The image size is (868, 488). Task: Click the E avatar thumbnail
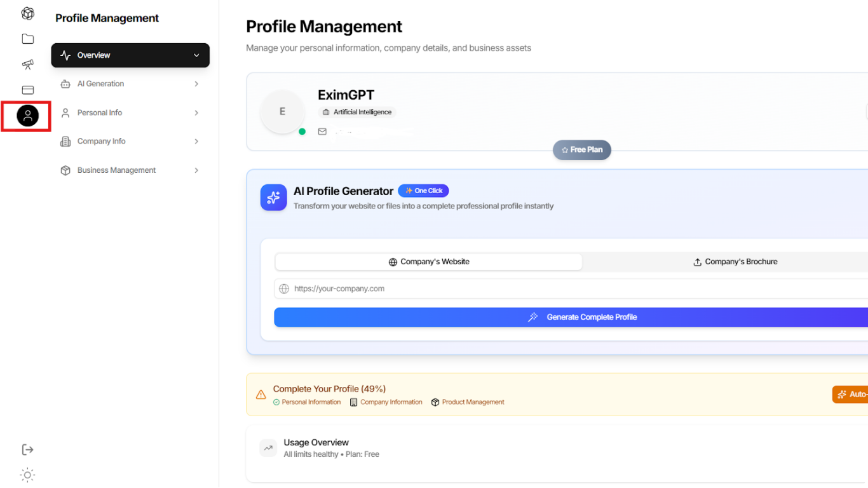[x=282, y=112]
